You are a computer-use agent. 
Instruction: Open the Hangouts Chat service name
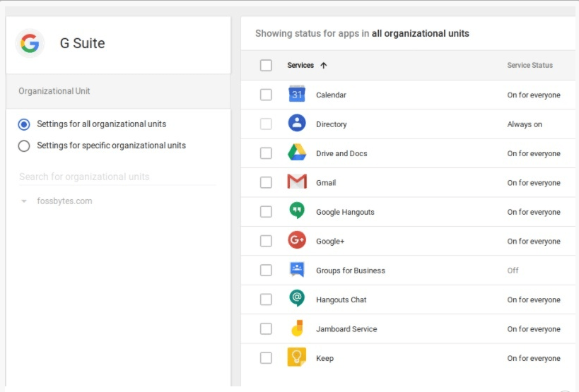coord(341,299)
